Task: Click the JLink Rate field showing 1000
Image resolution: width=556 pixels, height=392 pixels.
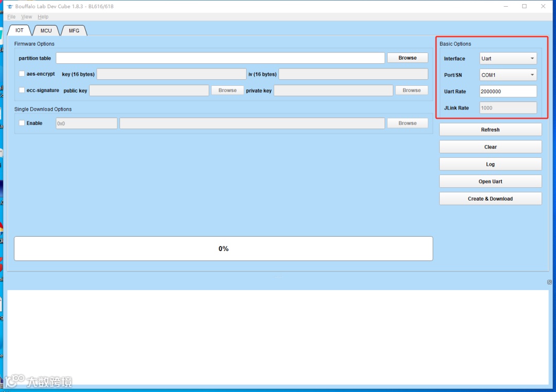Action: tap(508, 108)
